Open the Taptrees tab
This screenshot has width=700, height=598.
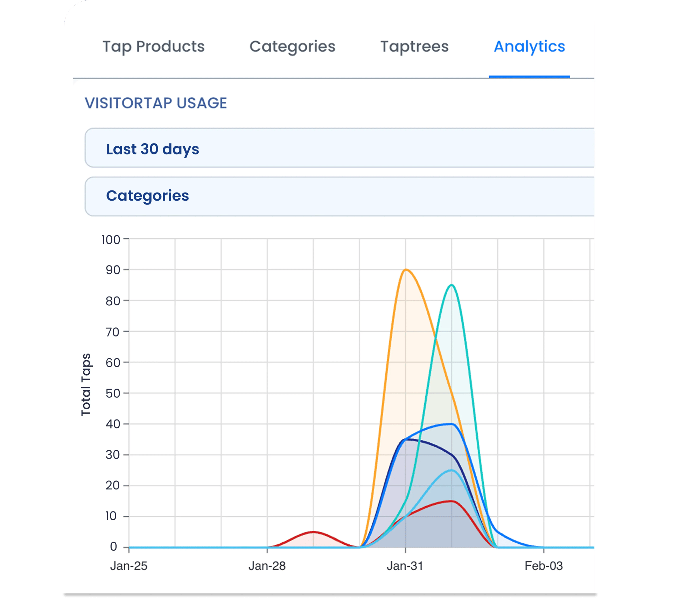pyautogui.click(x=414, y=47)
